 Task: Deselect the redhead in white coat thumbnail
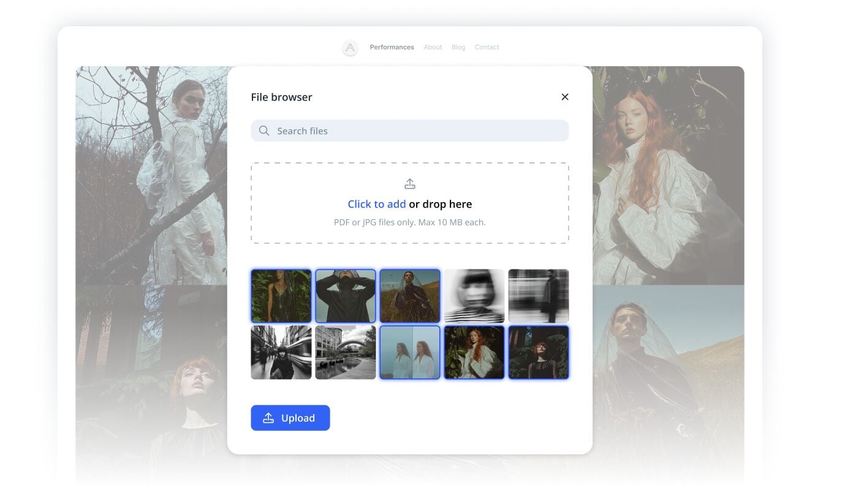(x=474, y=353)
